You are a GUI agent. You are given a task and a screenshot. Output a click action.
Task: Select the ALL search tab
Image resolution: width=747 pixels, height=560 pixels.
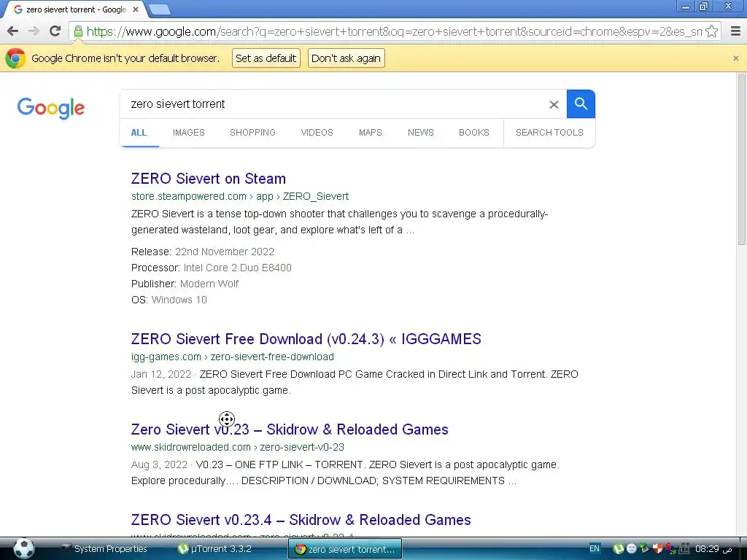[x=139, y=133]
